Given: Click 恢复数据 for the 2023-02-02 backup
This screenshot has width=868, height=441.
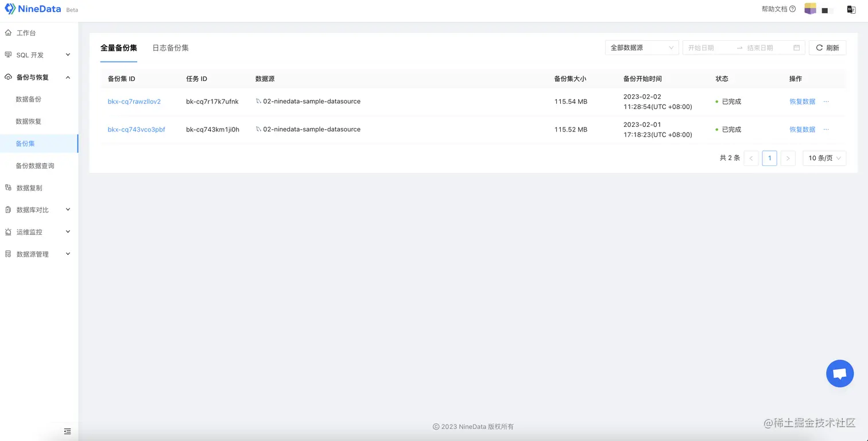Looking at the screenshot, I should point(803,102).
